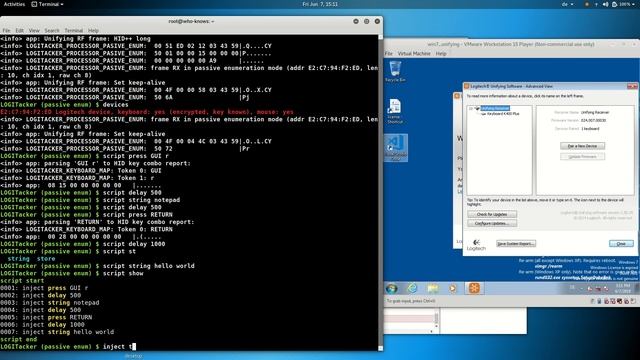Select orange Logitech Unifying taskbar icon
The image size is (640, 360).
click(473, 288)
